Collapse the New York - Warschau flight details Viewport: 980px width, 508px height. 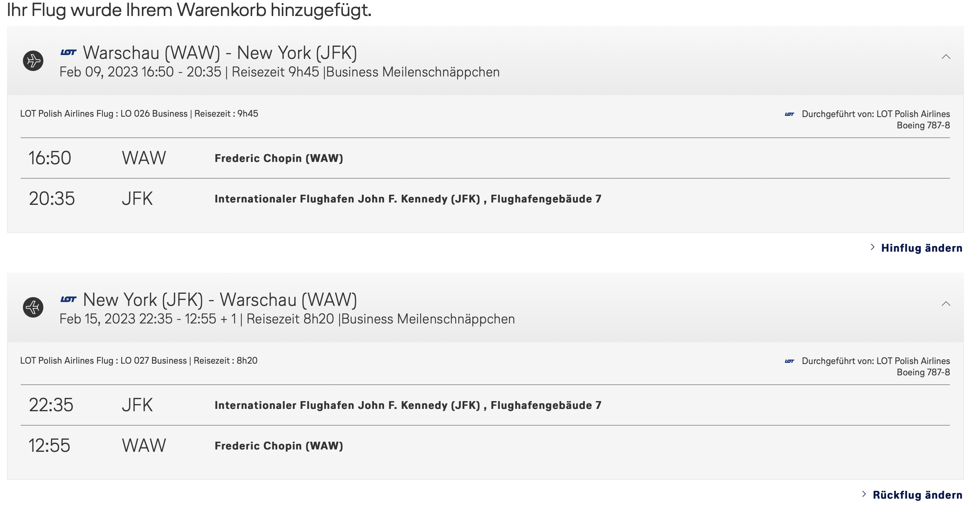click(946, 304)
